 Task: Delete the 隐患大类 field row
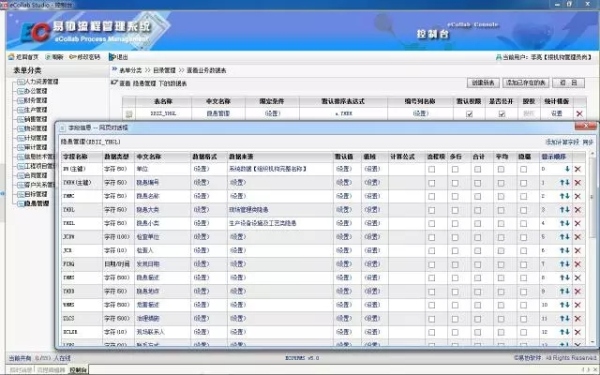(578, 210)
